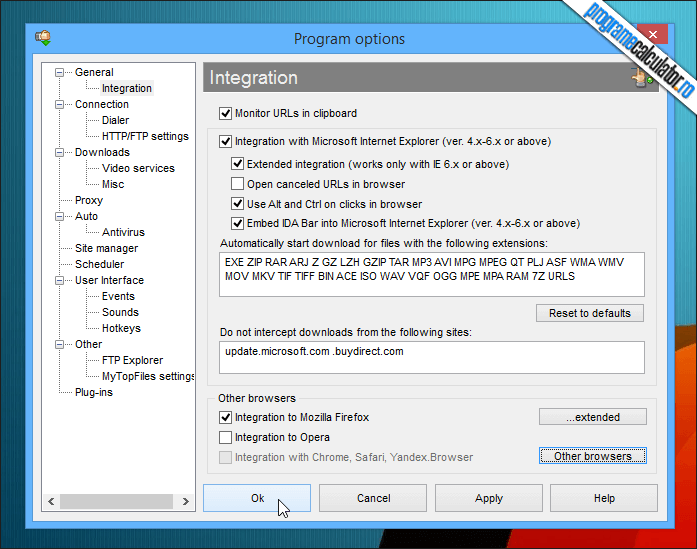Screen dimensions: 697x549
Task: Select Video services in options tree
Action: click(x=138, y=168)
